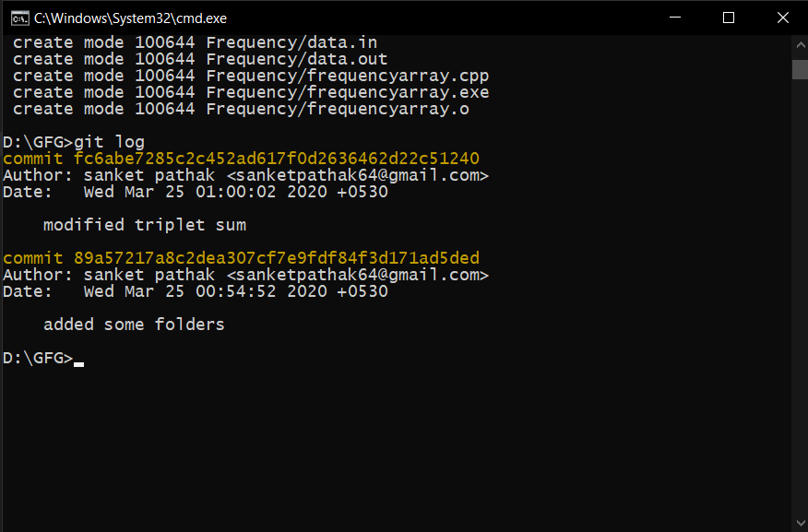Click the title bar text C:\Windows\System32\cmd.exe
Viewport: 808px width, 532px height.
[x=130, y=18]
